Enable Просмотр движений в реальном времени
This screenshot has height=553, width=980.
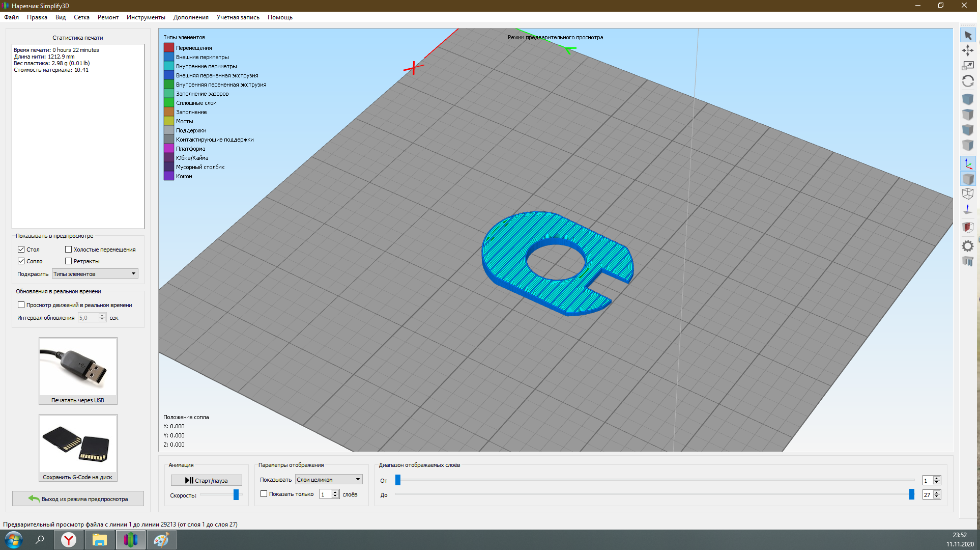click(x=21, y=305)
